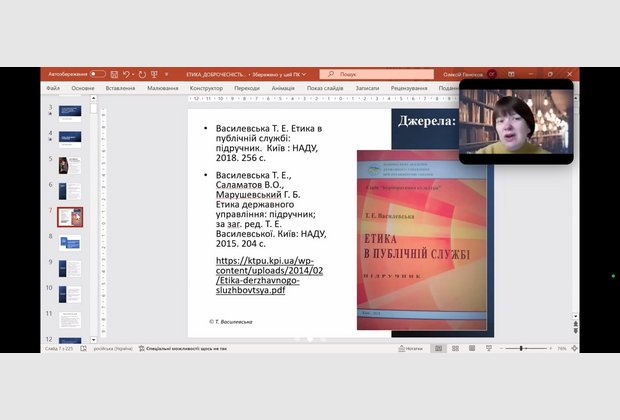Click the Джерела: slide title

[x=427, y=121]
